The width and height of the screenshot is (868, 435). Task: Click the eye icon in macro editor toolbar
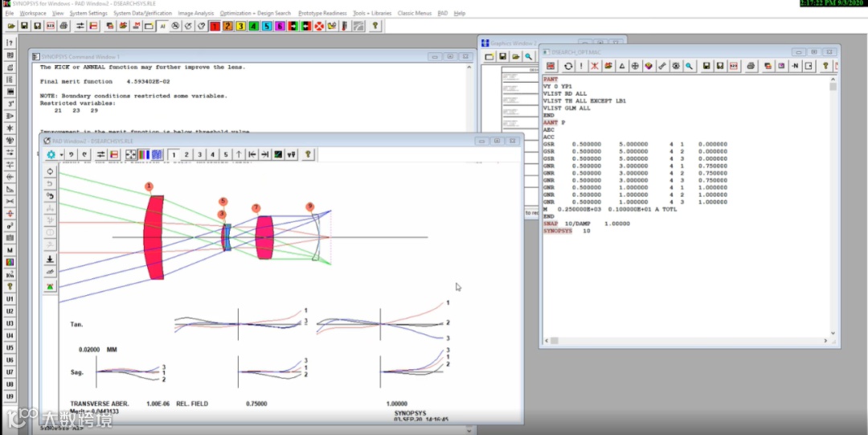tap(676, 66)
